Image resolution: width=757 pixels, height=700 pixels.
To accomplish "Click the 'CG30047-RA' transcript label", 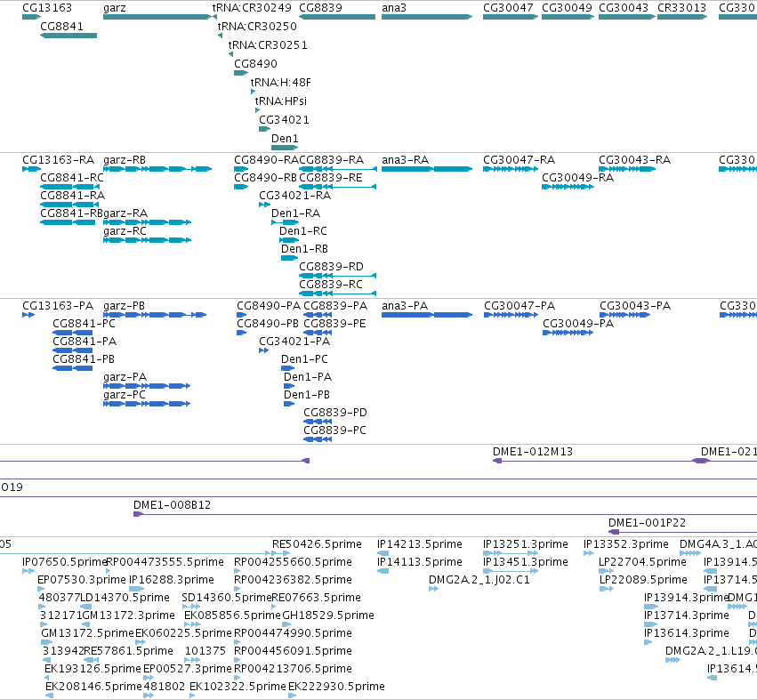I will pos(519,160).
